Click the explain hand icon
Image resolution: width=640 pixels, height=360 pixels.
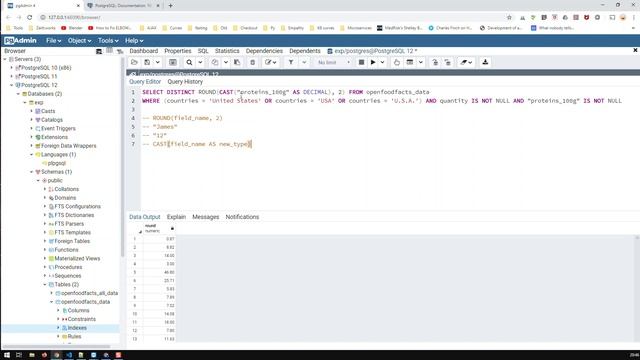[x=397, y=62]
